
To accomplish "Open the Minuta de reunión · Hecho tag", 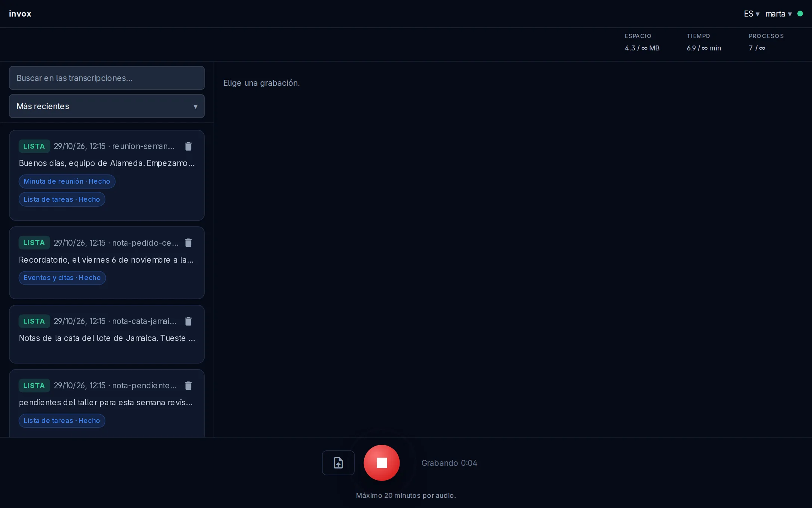I will pyautogui.click(x=67, y=181).
